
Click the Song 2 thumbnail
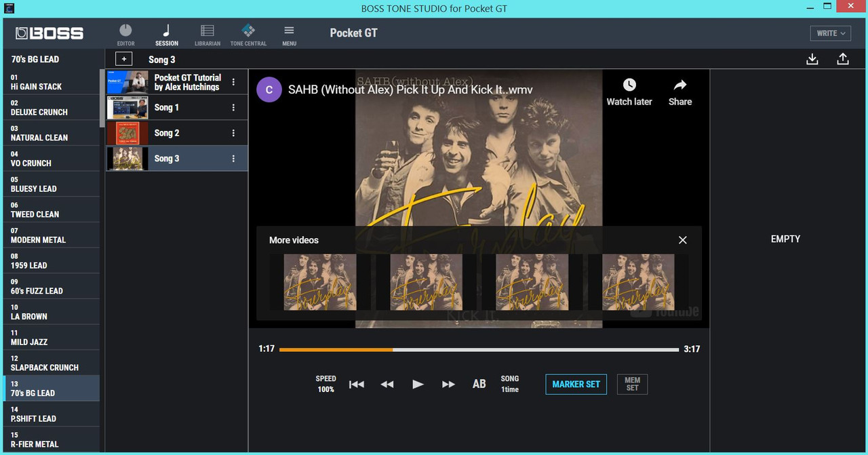pos(127,133)
